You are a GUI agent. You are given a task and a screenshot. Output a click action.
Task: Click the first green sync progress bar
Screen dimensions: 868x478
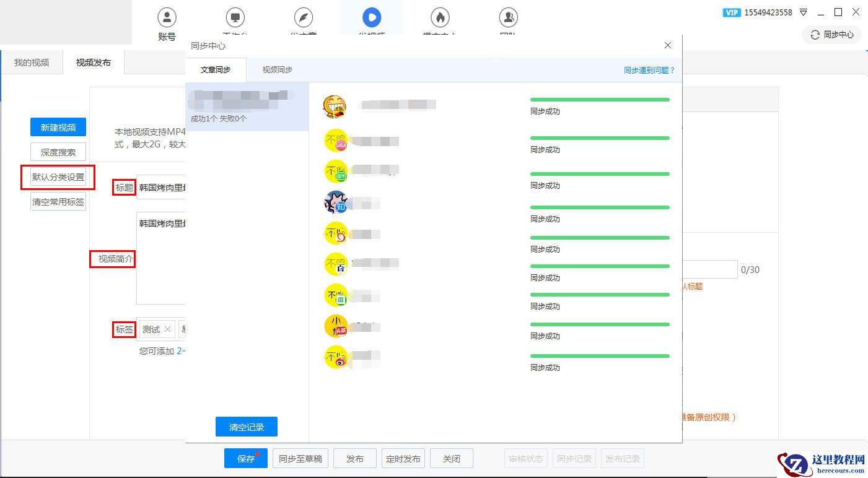(599, 100)
